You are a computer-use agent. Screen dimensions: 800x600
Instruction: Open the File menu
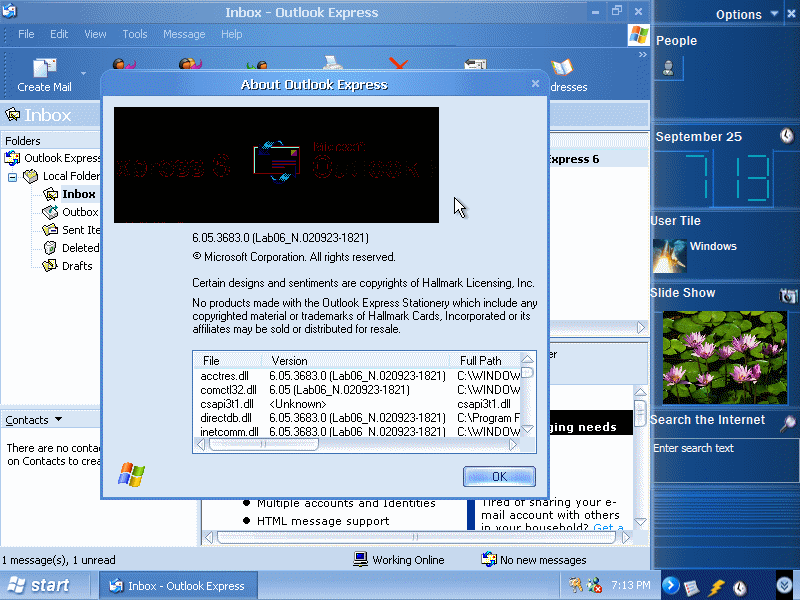26,34
